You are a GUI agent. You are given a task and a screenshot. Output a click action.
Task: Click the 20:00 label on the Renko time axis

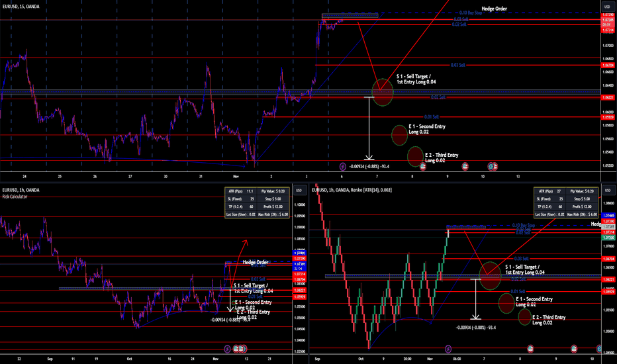tap(407, 359)
